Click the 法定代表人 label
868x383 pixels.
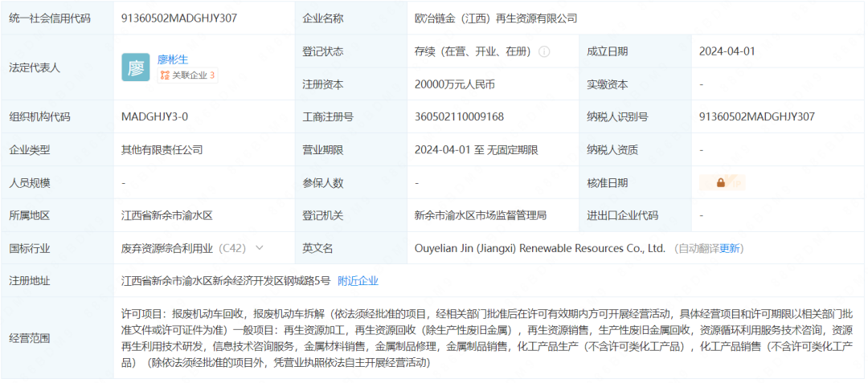[x=35, y=68]
